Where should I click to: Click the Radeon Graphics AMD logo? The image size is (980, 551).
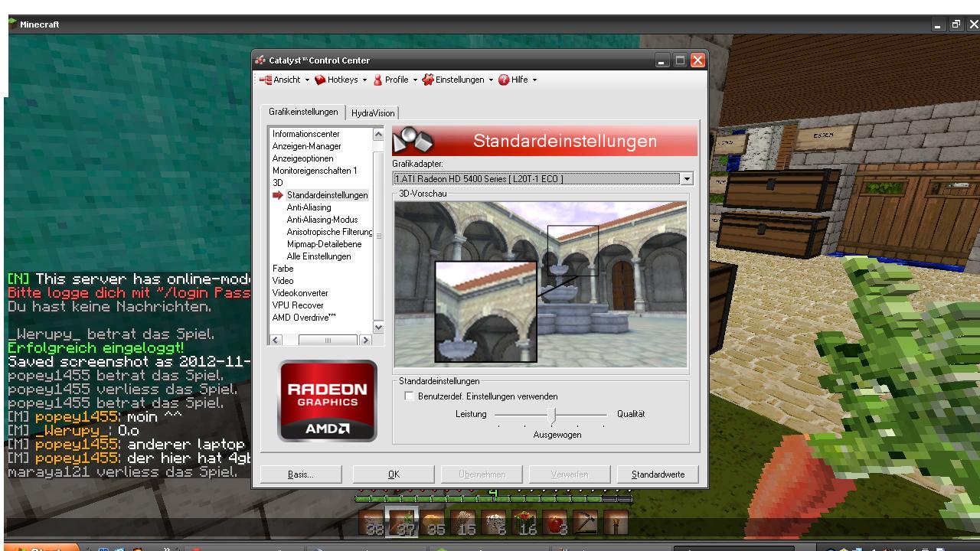[x=327, y=401]
